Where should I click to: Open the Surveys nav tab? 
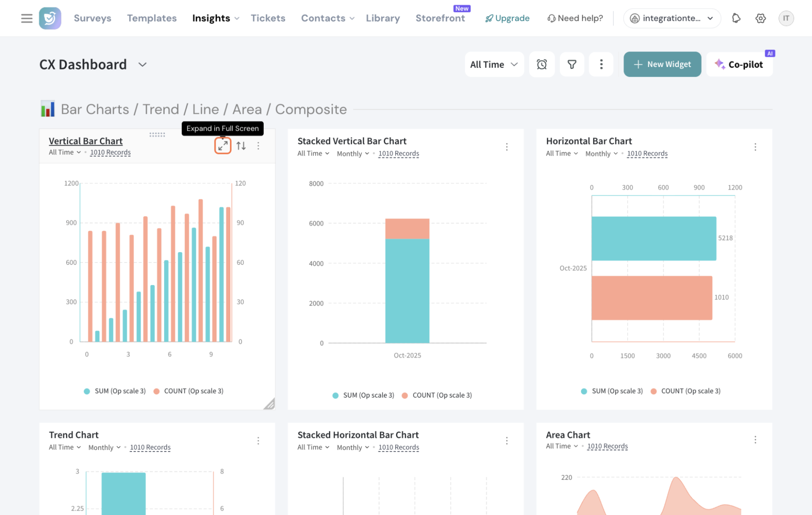click(x=92, y=18)
